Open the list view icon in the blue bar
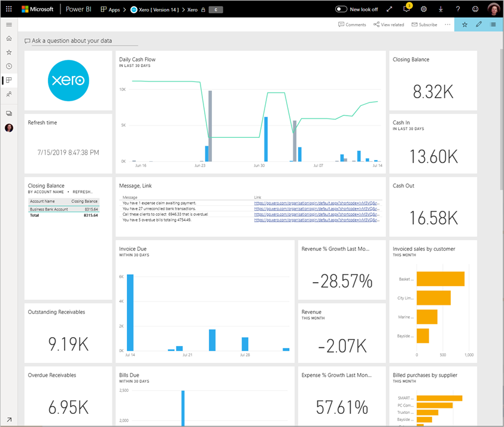 pos(493,25)
